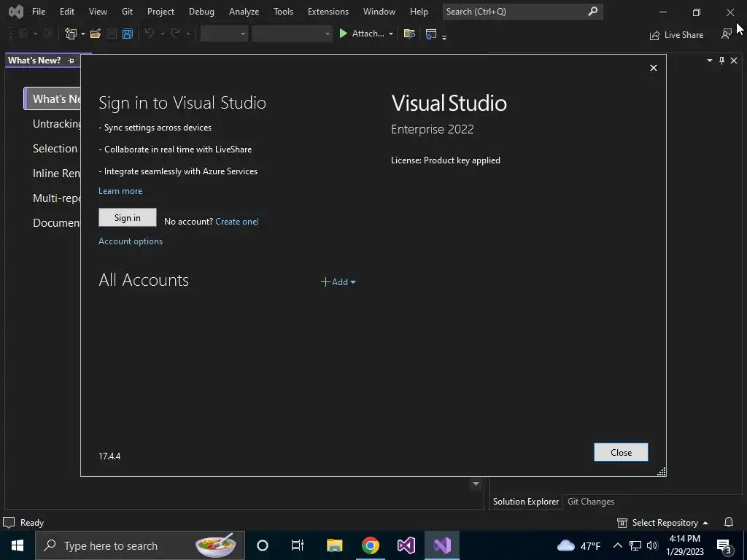Close the Solution Explorer panel
This screenshot has width=747, height=560.
click(734, 61)
